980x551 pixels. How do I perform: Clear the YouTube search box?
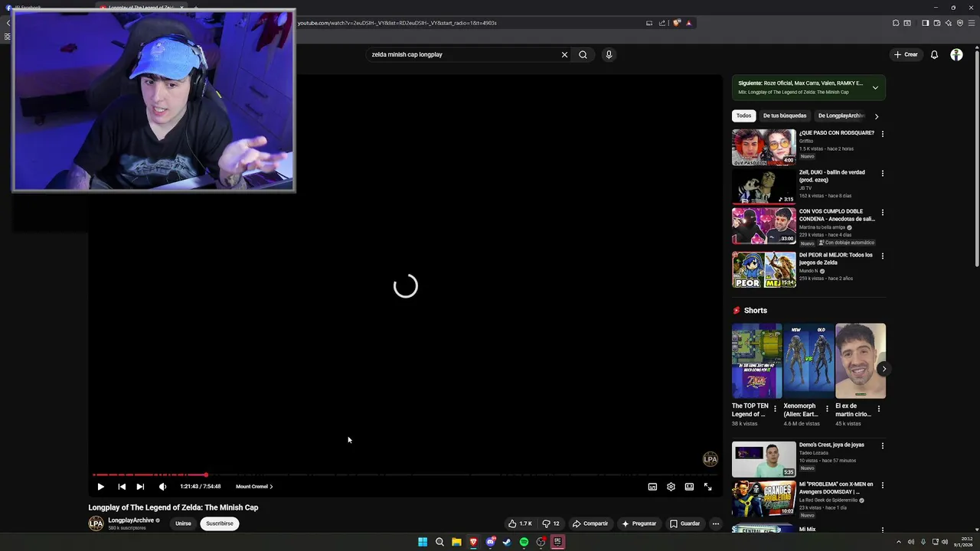564,55
